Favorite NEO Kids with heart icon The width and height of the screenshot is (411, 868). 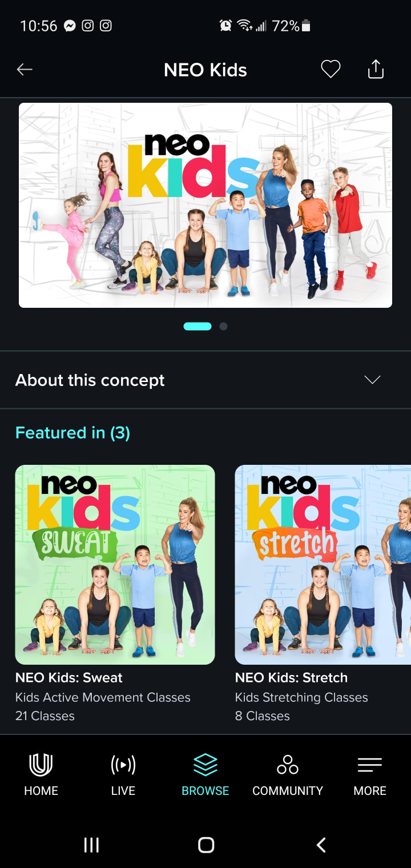(331, 70)
